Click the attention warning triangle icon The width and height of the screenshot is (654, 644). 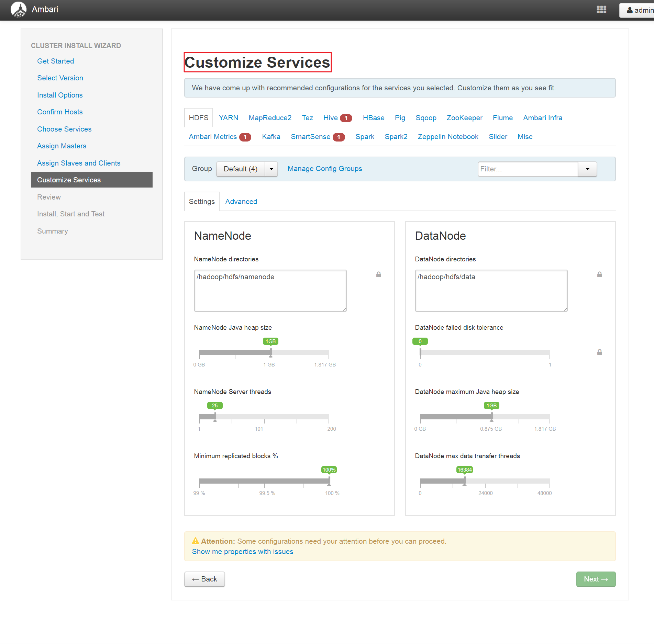tap(195, 541)
